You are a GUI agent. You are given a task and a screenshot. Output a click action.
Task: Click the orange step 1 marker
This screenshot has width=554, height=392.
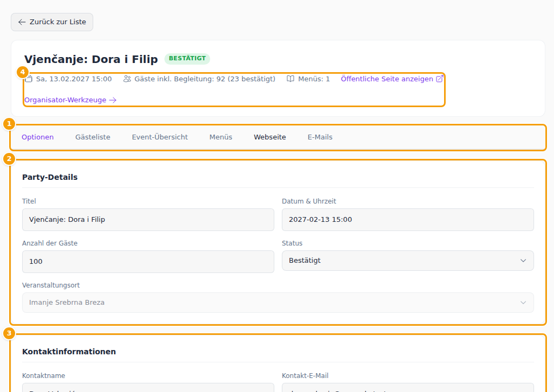(9, 124)
